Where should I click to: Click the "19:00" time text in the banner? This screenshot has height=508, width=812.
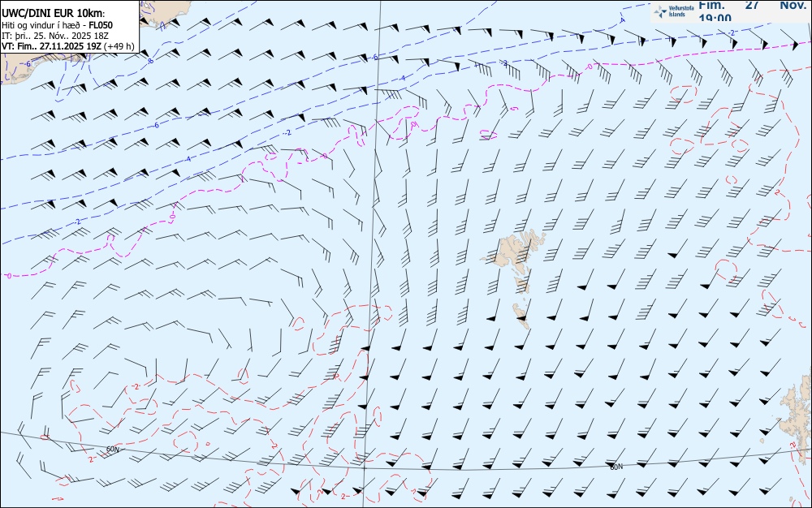point(715,18)
